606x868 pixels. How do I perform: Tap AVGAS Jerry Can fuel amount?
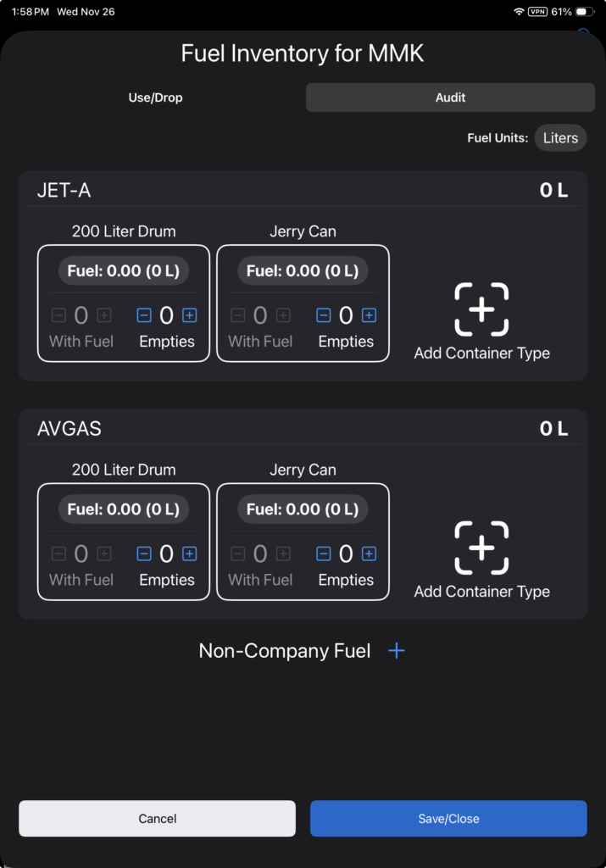click(303, 509)
